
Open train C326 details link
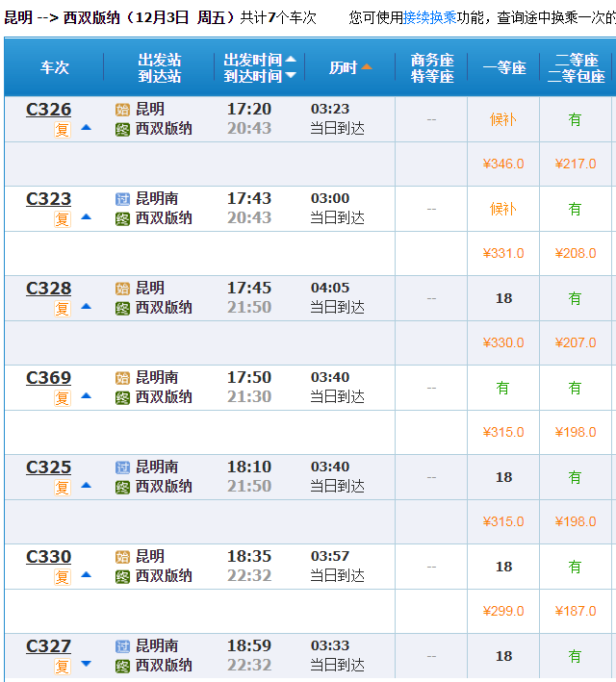48,109
